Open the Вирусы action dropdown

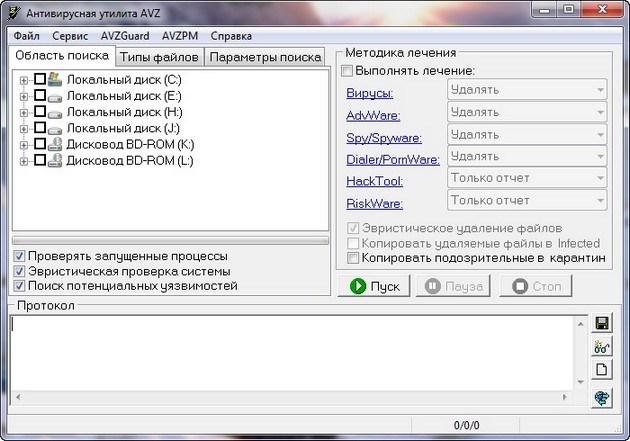pyautogui.click(x=527, y=90)
